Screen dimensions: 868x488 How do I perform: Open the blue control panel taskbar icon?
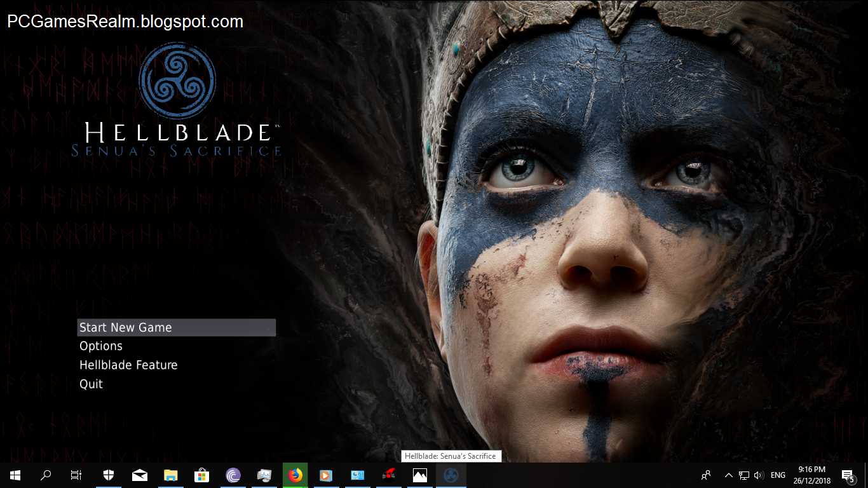coord(357,475)
